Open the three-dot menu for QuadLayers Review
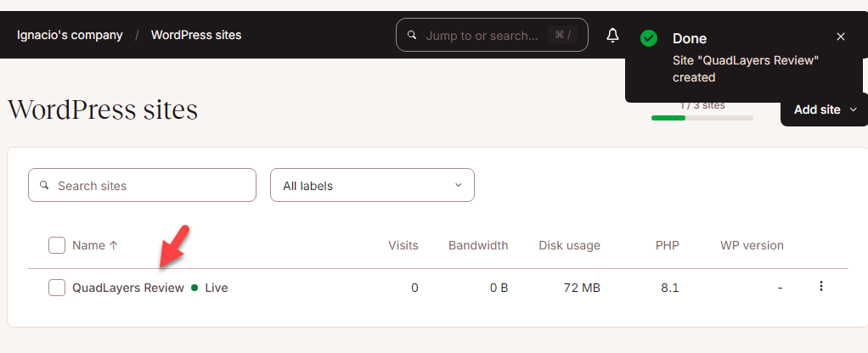The image size is (868, 353). pos(820,287)
